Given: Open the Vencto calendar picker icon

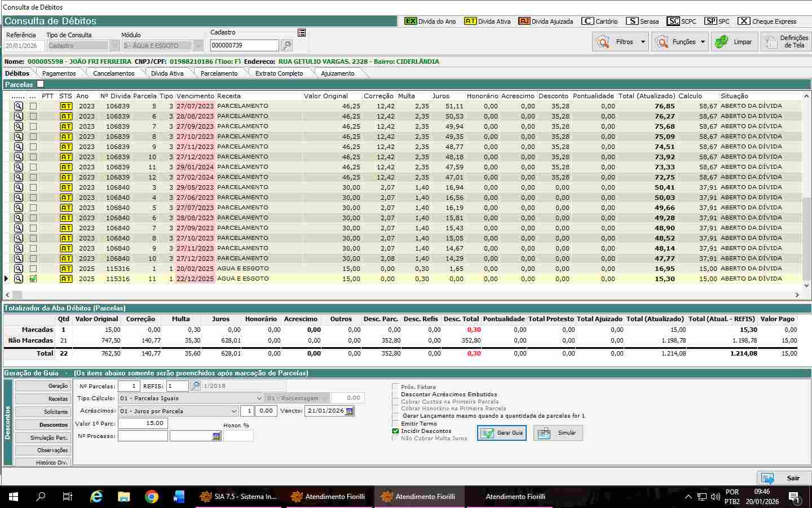Looking at the screenshot, I should click(350, 411).
